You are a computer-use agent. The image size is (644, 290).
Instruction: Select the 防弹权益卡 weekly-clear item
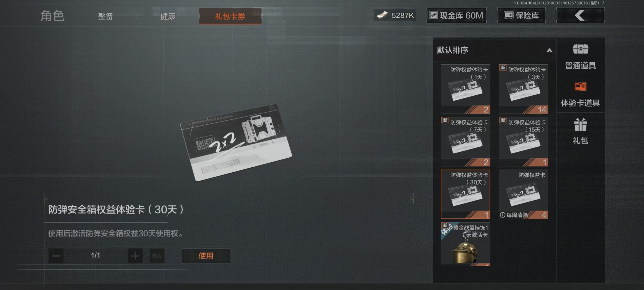[x=523, y=194]
